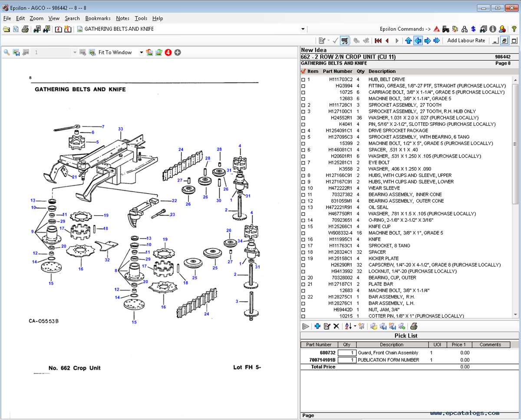The image size is (521, 420).
Task: Click the blue right arrow navigation icon
Action: coord(427,40)
